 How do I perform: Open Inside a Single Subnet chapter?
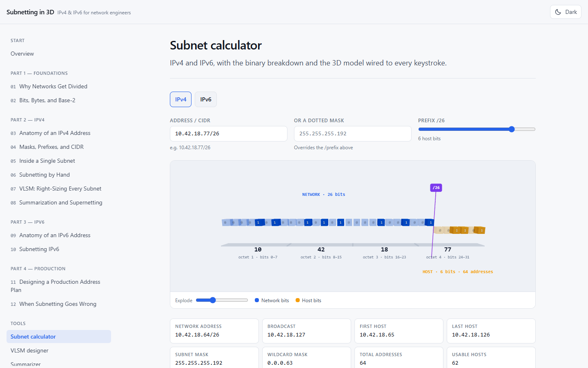point(59,161)
